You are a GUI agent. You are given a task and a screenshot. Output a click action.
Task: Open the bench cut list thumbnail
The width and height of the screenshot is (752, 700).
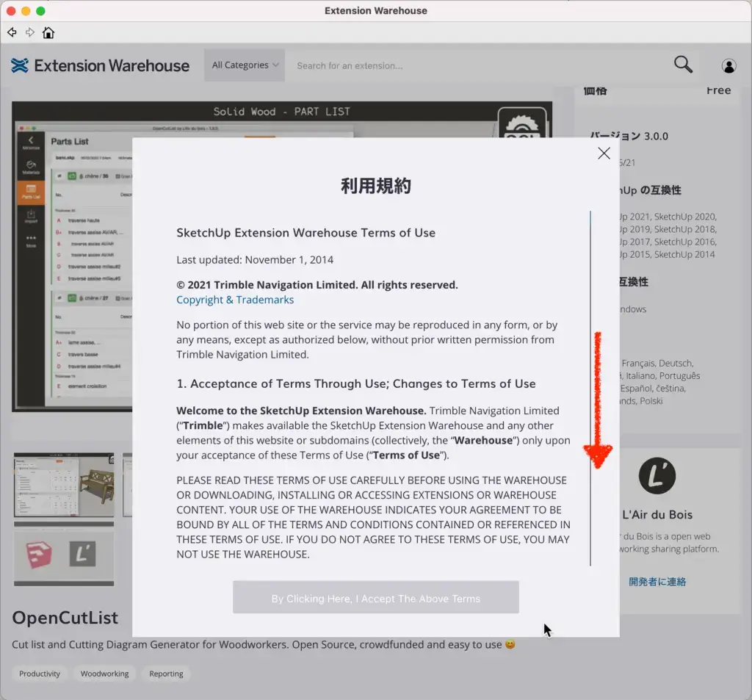(x=65, y=485)
